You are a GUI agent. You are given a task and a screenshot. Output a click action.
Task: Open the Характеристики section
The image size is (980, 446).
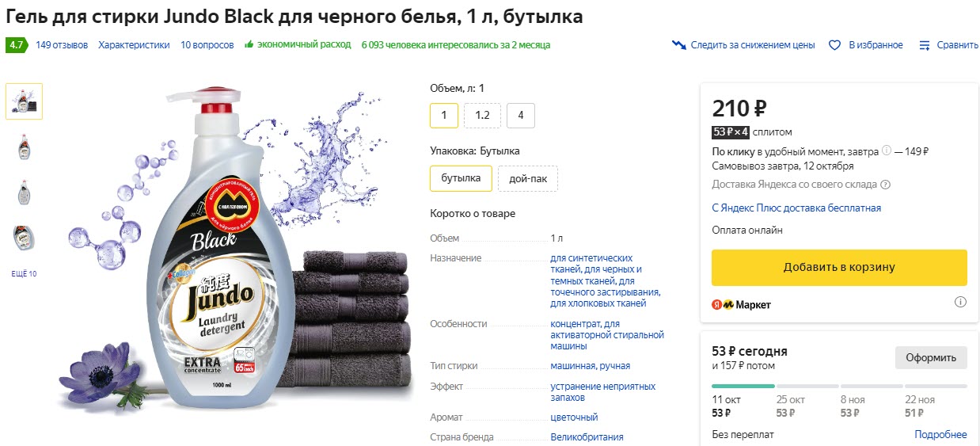(134, 45)
